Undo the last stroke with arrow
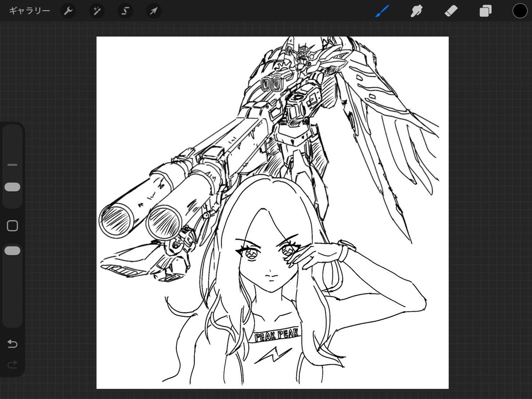This screenshot has height=399, width=532. coord(12,344)
